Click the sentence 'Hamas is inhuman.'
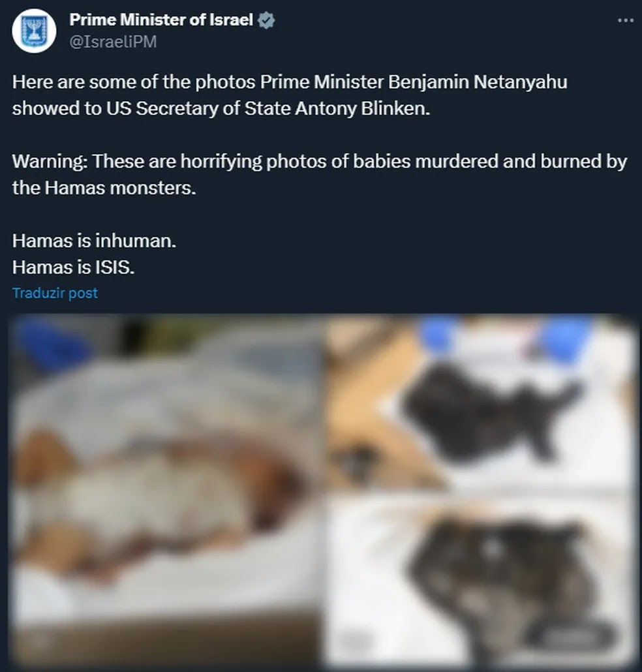The height and width of the screenshot is (672, 642). coord(95,241)
